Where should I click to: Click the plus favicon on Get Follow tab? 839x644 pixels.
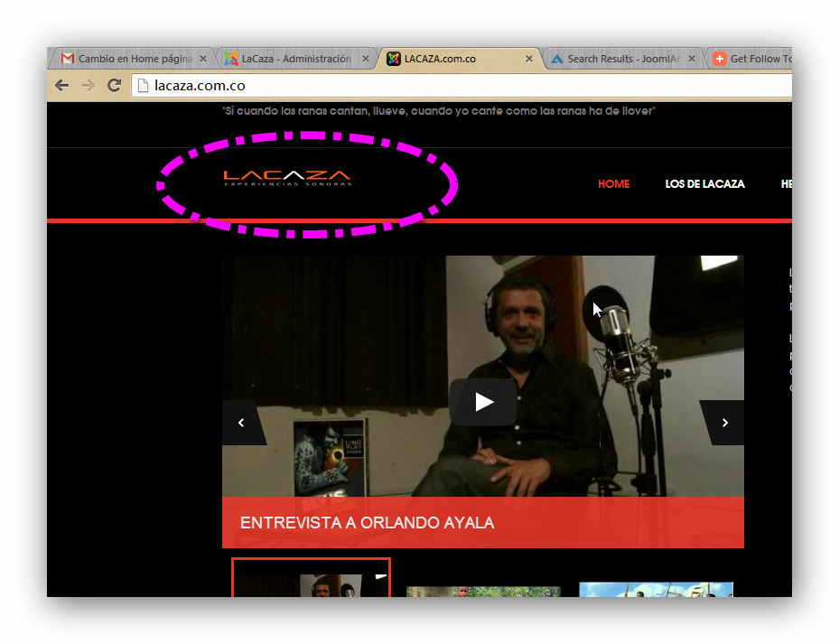(720, 59)
